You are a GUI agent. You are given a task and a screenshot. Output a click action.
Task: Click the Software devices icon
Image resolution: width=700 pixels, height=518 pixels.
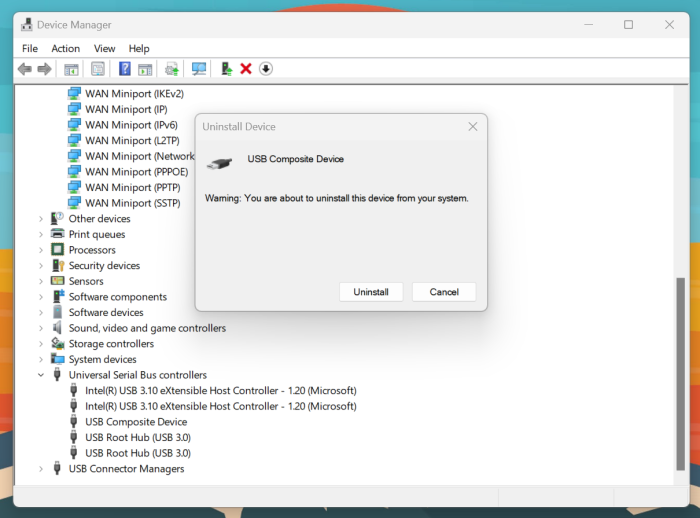(57, 312)
